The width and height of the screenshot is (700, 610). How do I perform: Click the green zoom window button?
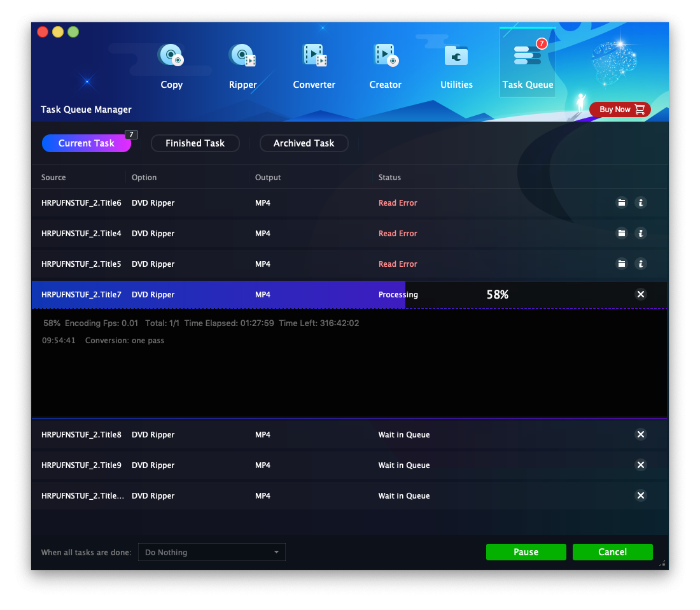coord(73,32)
